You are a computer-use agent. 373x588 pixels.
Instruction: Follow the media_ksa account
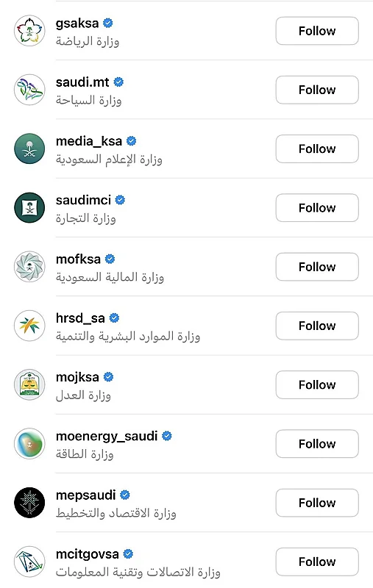point(317,149)
